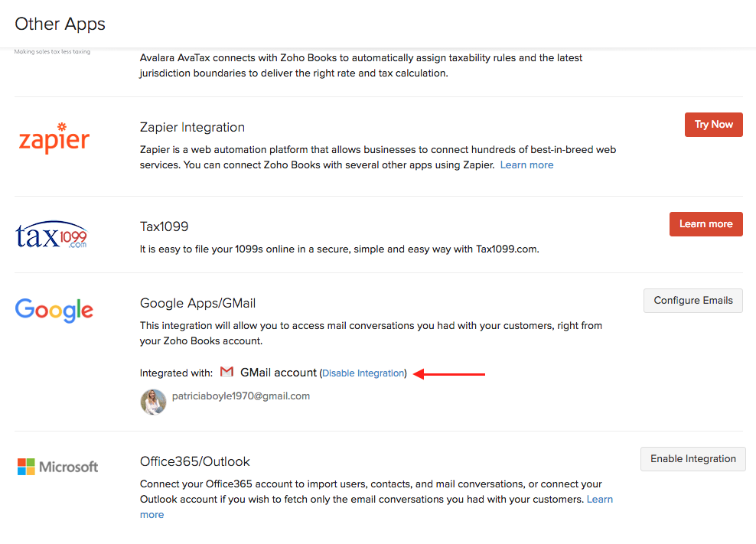This screenshot has height=544, width=756.
Task: Select the Tax1099 heading
Action: pyautogui.click(x=164, y=226)
